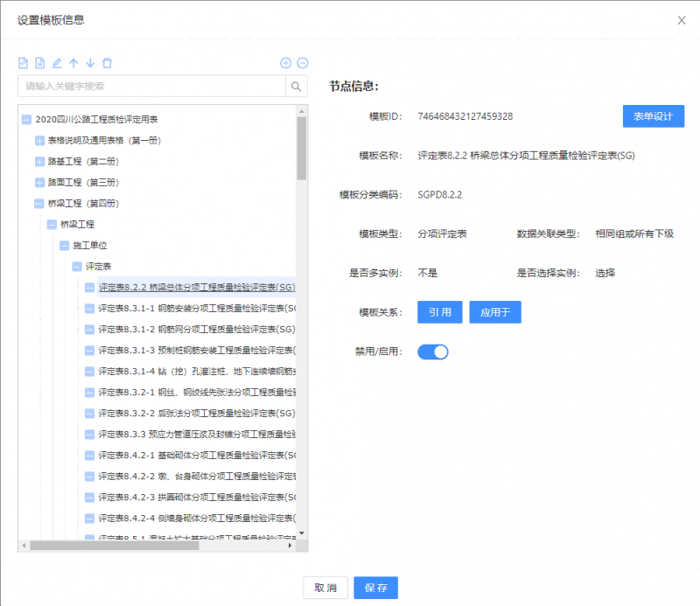Click the keyword search input field
700x606 pixels.
(151, 87)
